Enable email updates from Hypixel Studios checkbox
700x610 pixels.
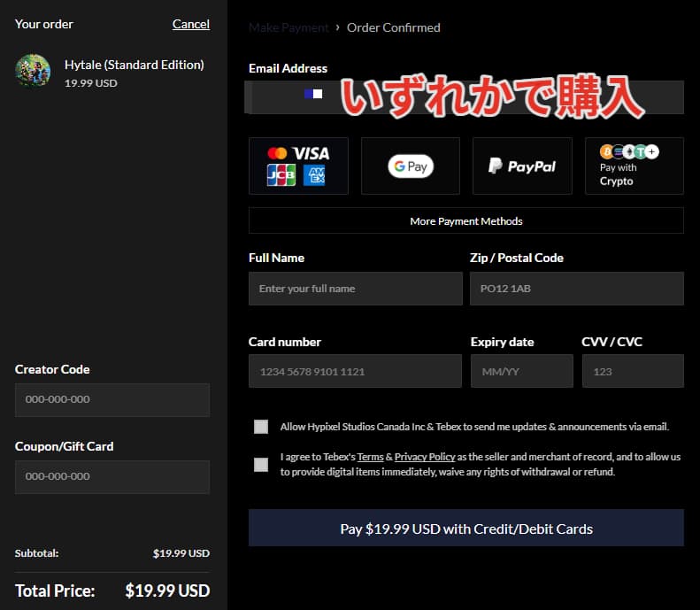tap(261, 427)
